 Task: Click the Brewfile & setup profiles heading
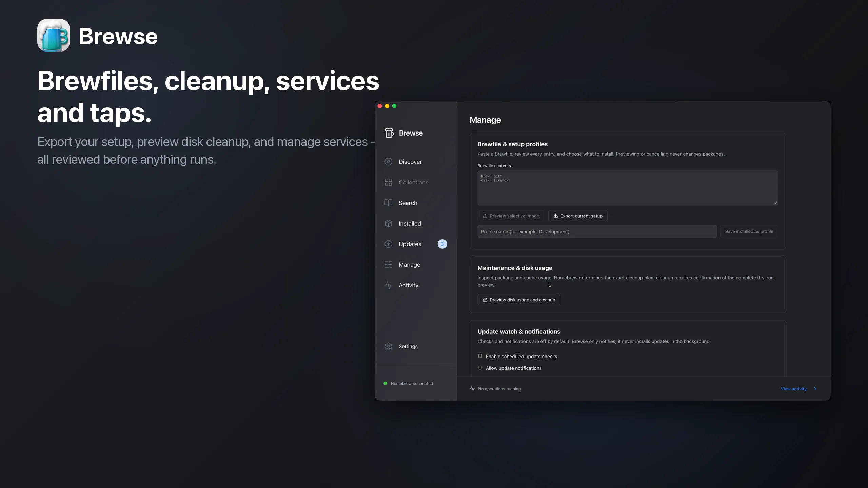(512, 144)
